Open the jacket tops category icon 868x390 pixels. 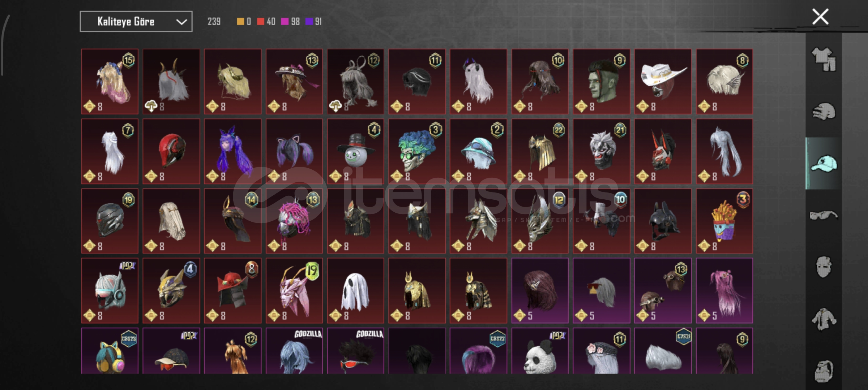[824, 319]
